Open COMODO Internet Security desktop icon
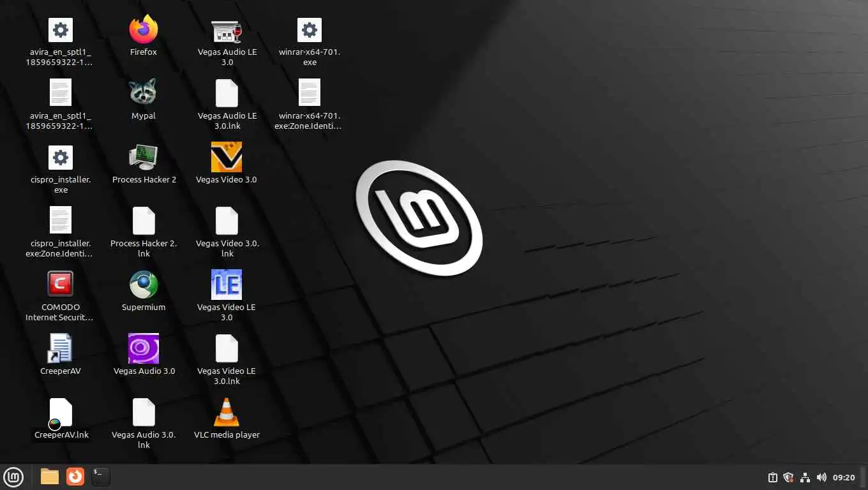 pos(61,285)
